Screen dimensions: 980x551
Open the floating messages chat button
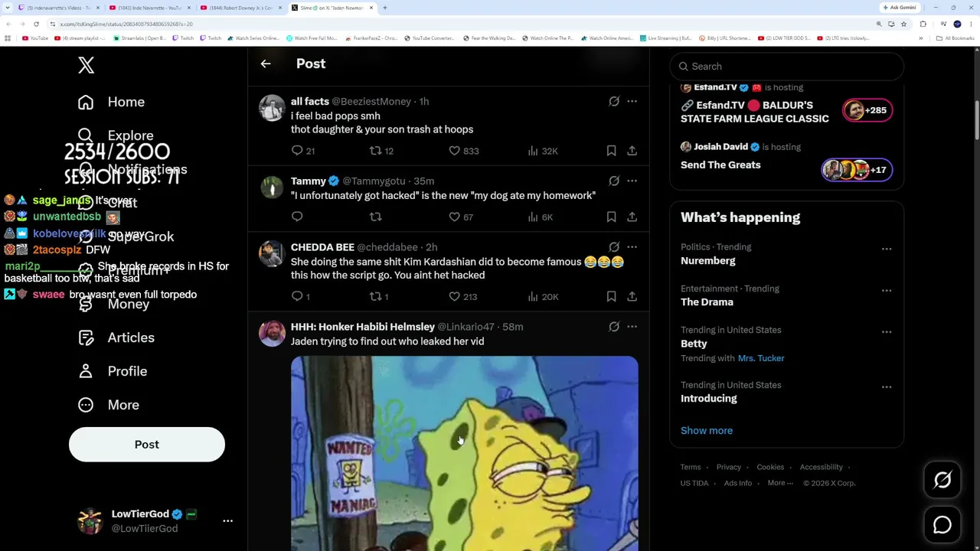coord(942,525)
